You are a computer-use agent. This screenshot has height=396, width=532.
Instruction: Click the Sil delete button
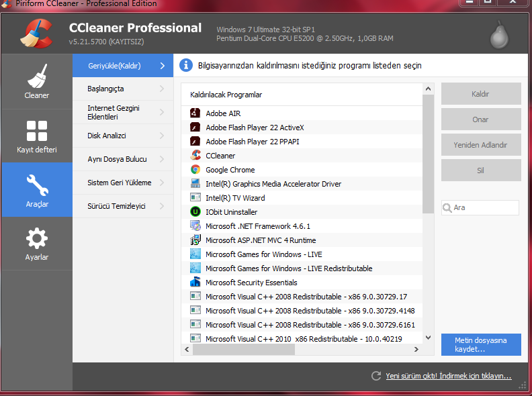[x=481, y=170]
